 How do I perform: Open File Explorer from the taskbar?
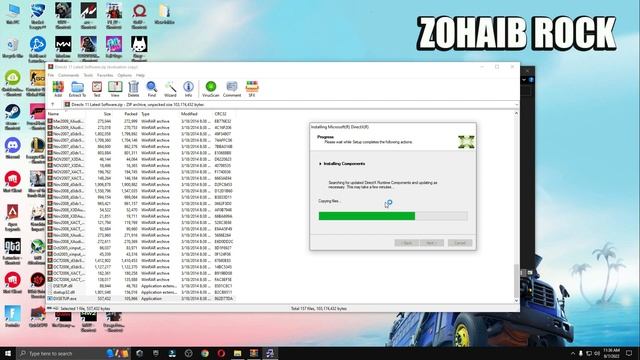tap(238, 353)
